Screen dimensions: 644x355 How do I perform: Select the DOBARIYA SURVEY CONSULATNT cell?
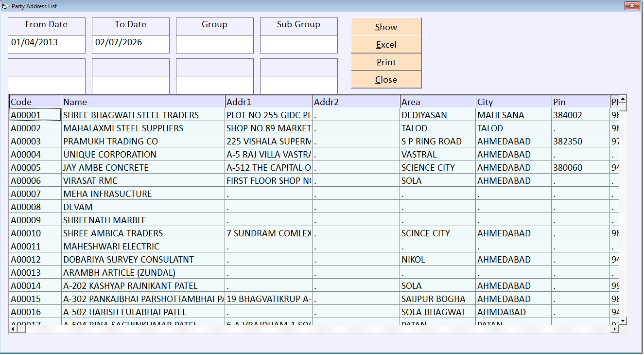tap(143, 260)
